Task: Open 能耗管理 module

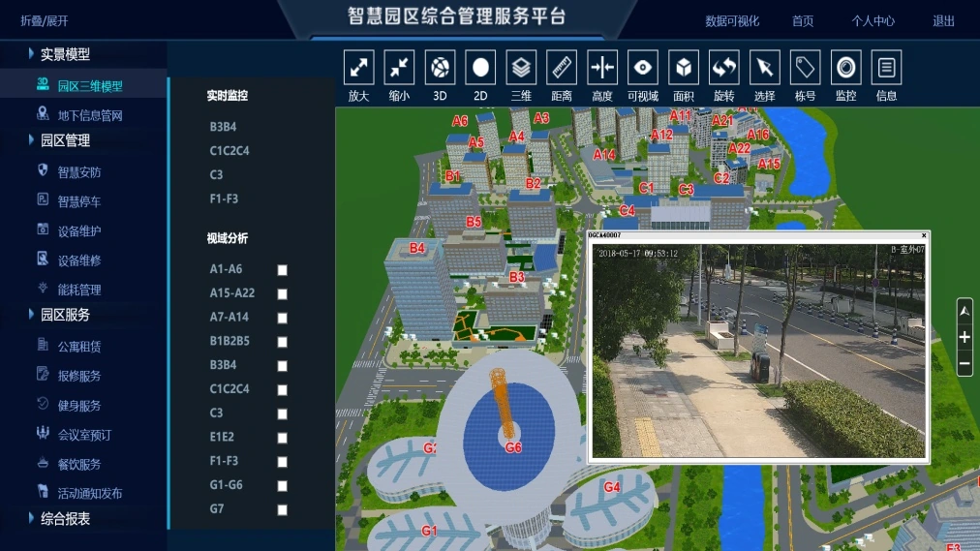Action: click(x=79, y=290)
